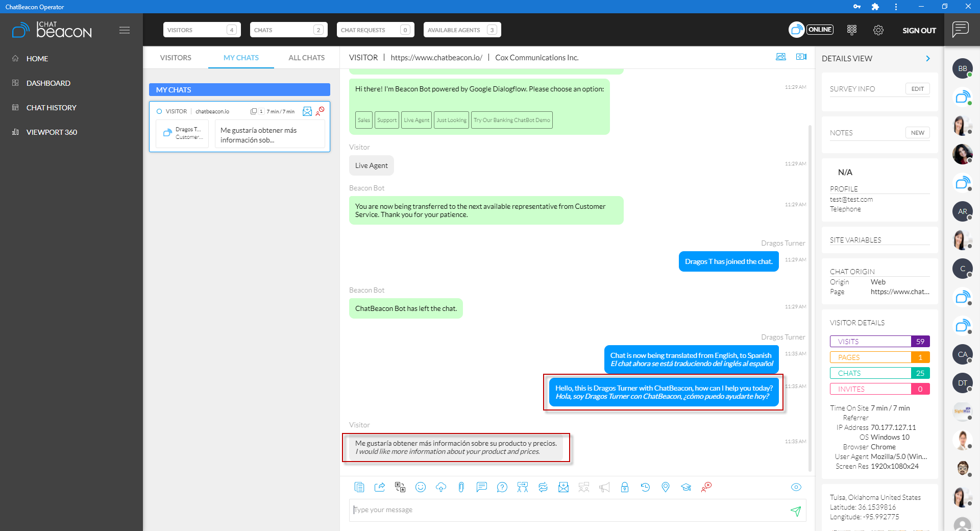Collapse DETAILS VIEW with chevron arrow
The width and height of the screenshot is (980, 531).
tap(928, 59)
